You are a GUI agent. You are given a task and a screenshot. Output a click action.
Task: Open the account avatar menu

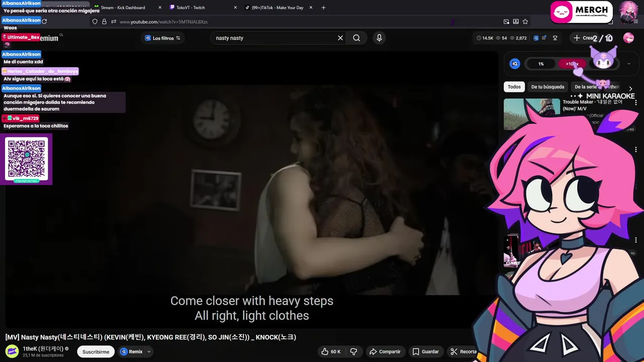pos(628,38)
